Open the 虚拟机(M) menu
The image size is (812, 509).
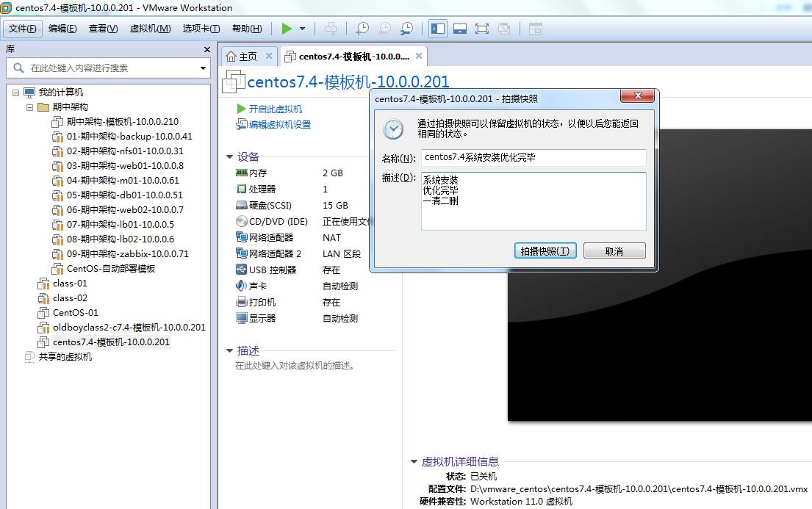tap(150, 29)
